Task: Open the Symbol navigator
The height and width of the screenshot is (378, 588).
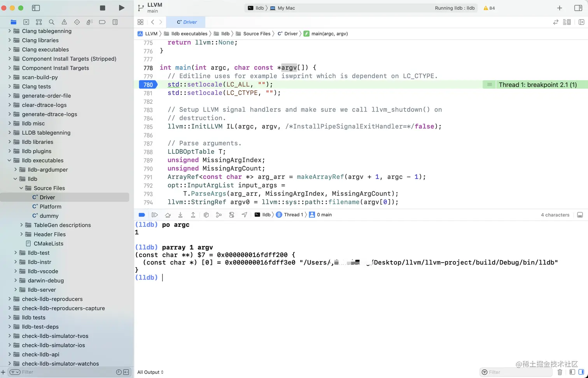Action: point(39,22)
